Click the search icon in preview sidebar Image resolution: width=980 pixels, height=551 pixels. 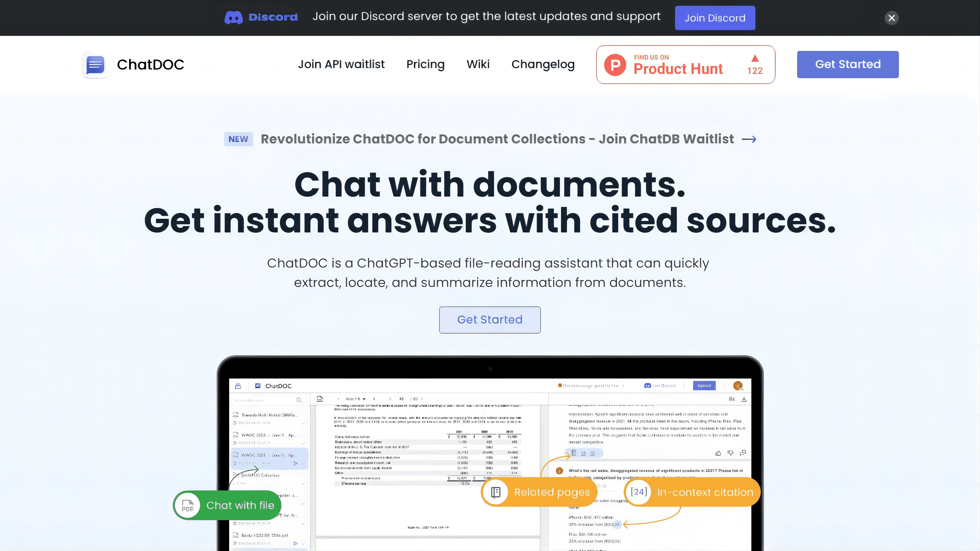click(299, 400)
